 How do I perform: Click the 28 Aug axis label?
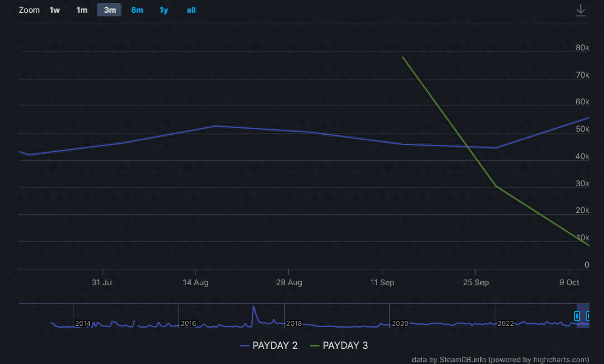(x=289, y=283)
